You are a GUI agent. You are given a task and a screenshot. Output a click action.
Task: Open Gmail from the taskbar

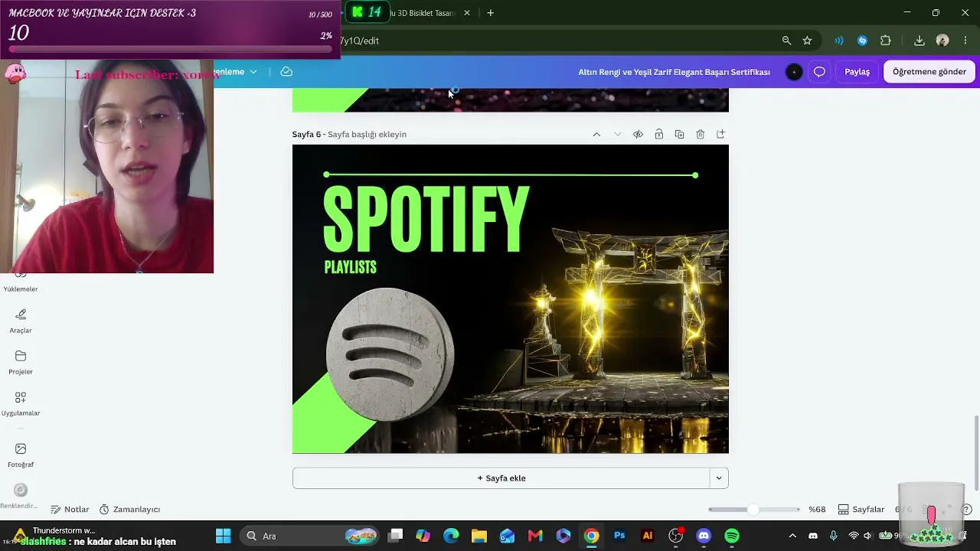pyautogui.click(x=535, y=536)
